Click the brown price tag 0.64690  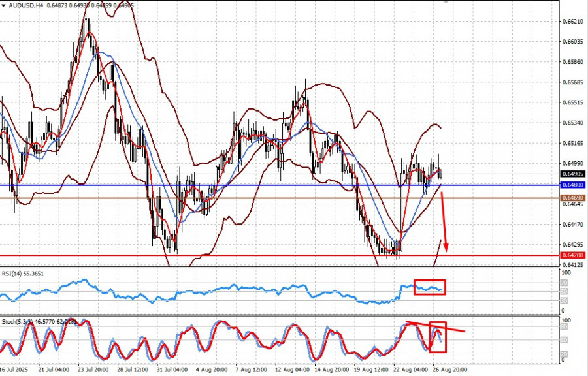pyautogui.click(x=572, y=198)
